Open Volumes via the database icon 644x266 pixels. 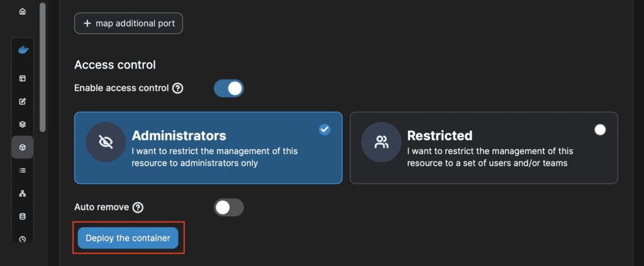click(23, 216)
